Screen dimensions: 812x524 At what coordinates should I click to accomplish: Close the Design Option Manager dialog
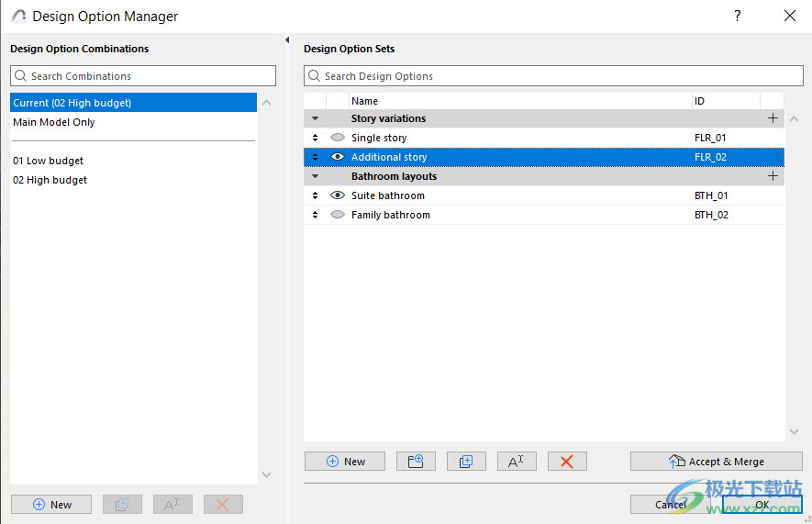(x=790, y=16)
